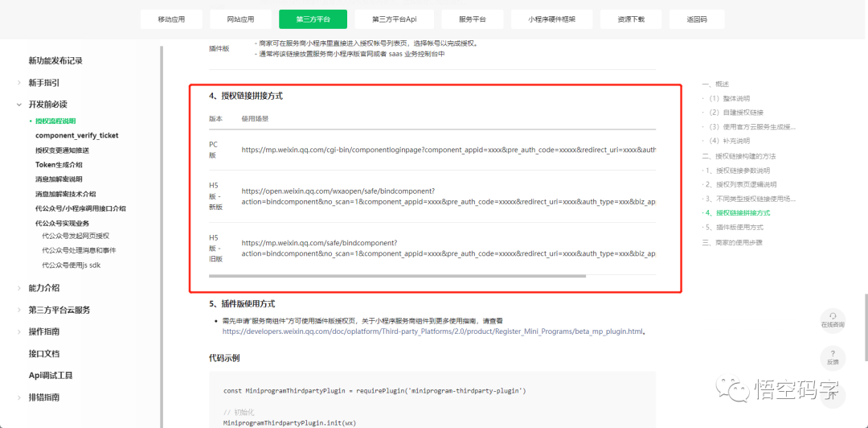868x428 pixels.
Task: Collapse the 开发前必读 section
Action: [x=20, y=105]
